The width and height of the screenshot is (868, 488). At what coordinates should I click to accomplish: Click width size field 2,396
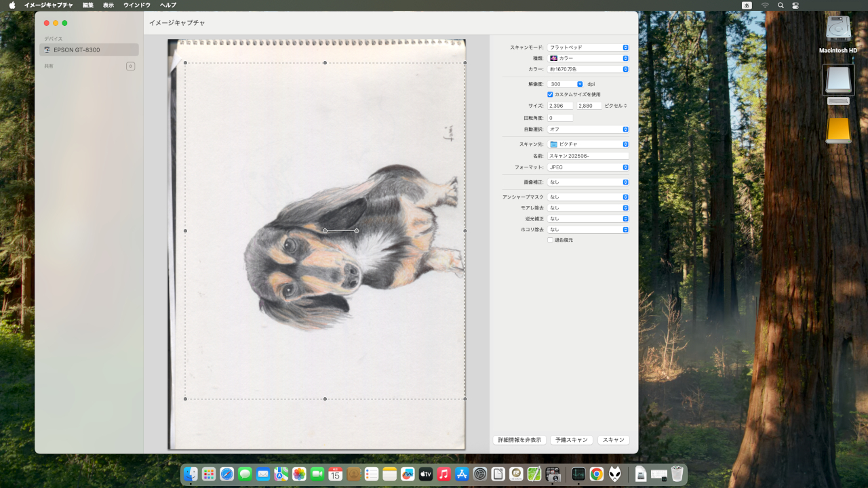coord(560,106)
